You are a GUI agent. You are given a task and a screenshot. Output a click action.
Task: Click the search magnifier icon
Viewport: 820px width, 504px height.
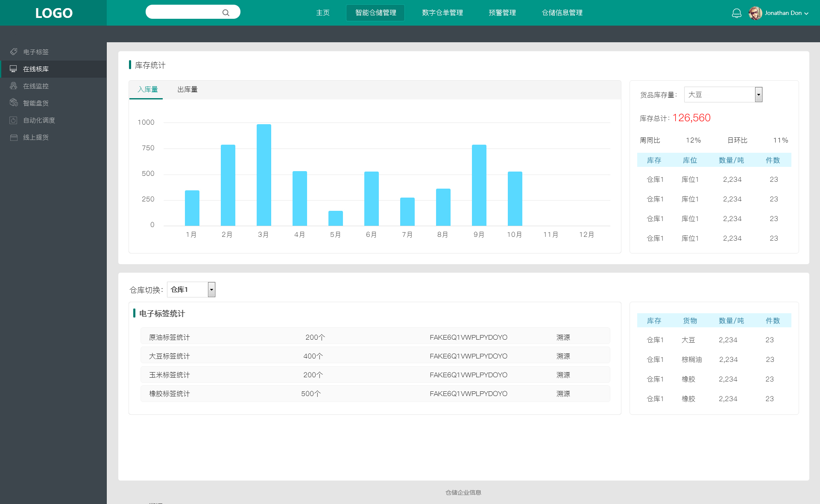click(225, 13)
